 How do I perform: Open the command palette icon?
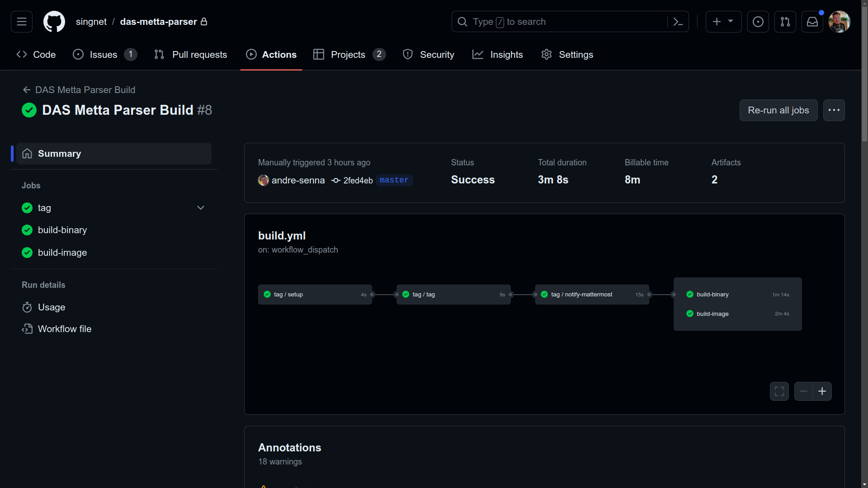678,22
